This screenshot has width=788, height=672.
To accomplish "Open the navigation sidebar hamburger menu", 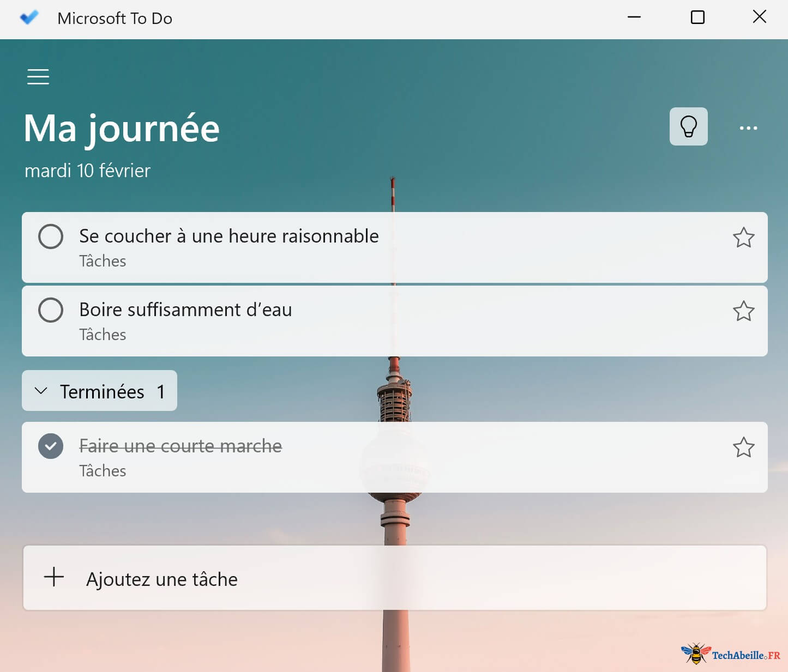I will coord(38,77).
